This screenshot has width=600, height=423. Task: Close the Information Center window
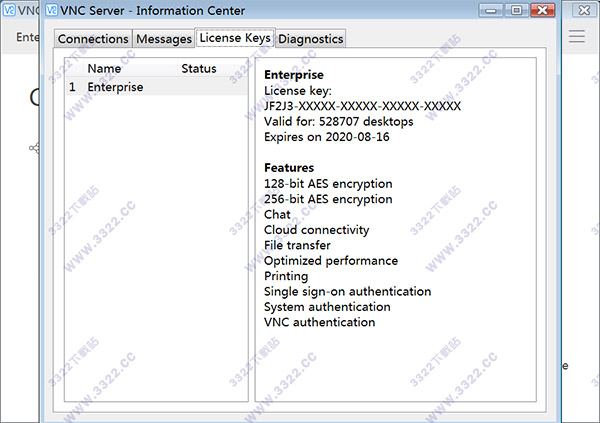point(541,10)
